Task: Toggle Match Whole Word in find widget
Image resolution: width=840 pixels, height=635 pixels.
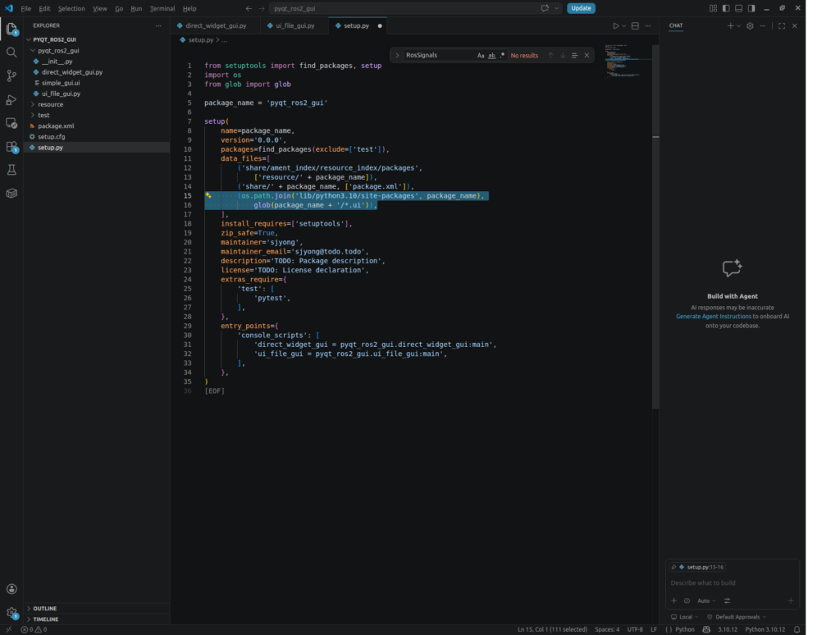Action: coord(491,55)
